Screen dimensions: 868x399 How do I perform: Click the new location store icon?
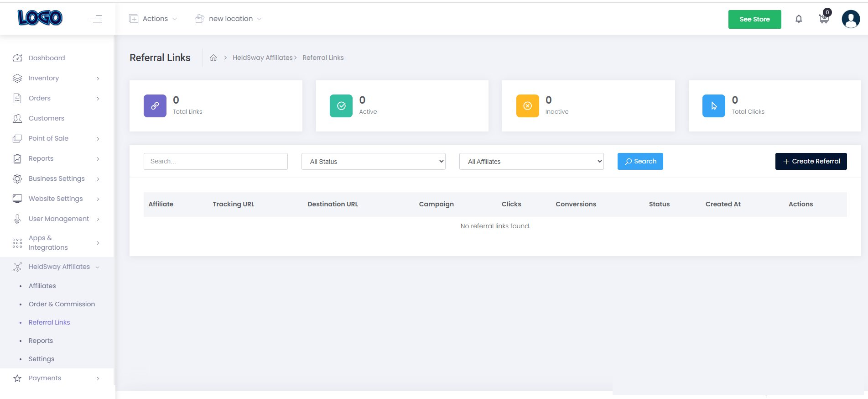click(x=200, y=19)
